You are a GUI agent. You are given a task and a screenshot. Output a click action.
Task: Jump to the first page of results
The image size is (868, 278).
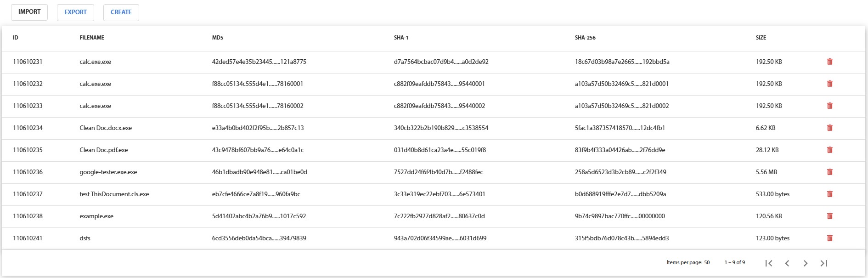point(768,263)
